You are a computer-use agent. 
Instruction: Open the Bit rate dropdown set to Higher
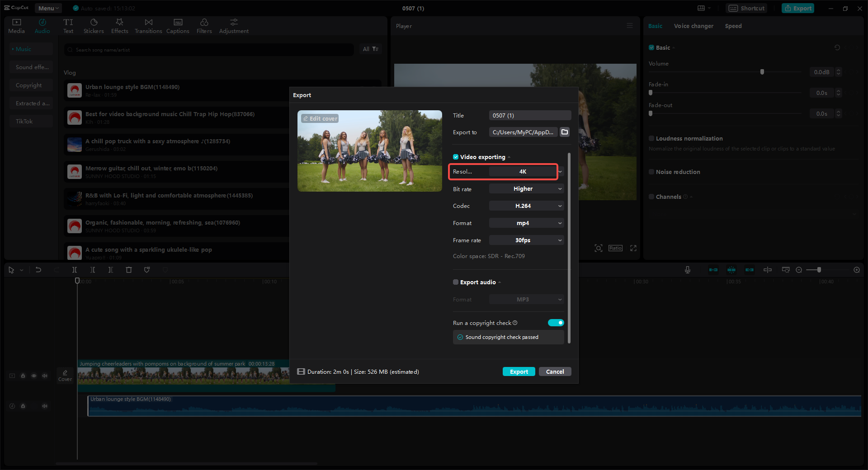527,189
